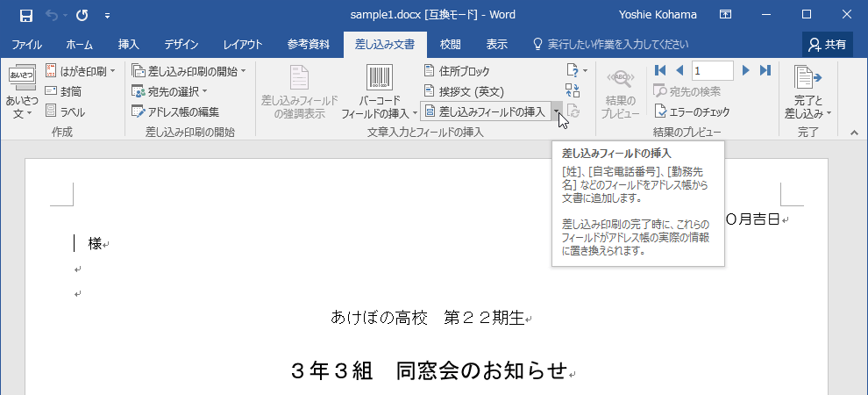Switch to the 挿入 tab
This screenshot has height=395, width=868.
128,45
